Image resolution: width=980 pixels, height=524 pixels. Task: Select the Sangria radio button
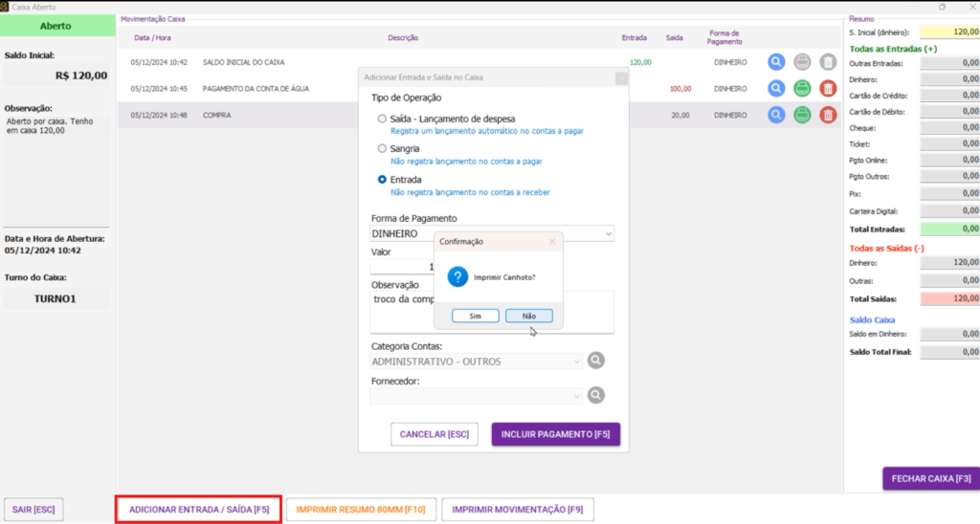(x=383, y=149)
